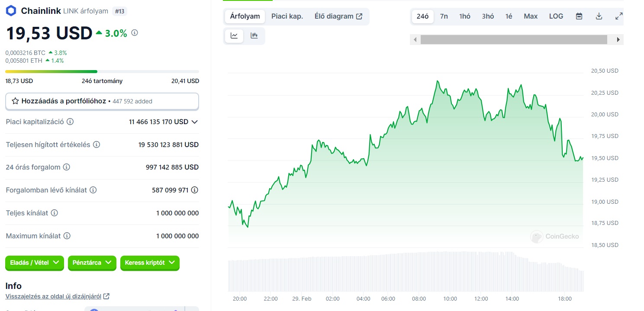
Task: Click the 11 466 135 170 USD market cap value
Action: [158, 122]
